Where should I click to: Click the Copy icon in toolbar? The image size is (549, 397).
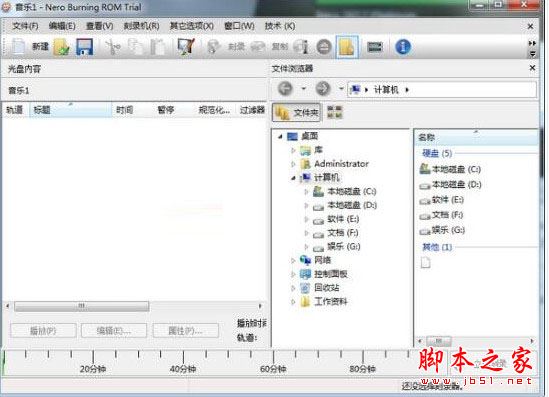[135, 47]
